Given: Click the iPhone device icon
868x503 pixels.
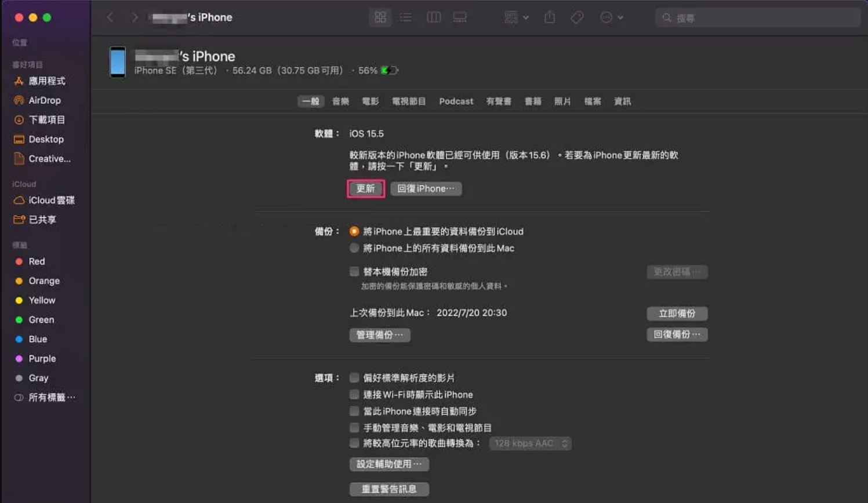Looking at the screenshot, I should pyautogui.click(x=118, y=62).
